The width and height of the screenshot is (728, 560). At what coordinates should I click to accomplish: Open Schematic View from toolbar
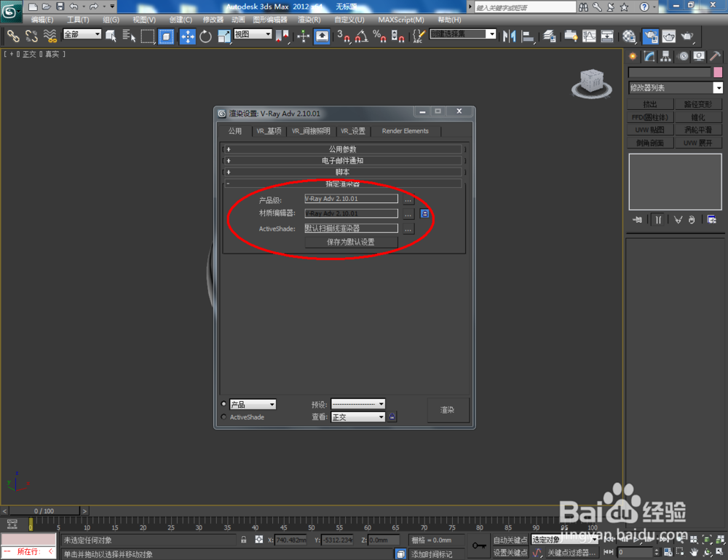607,36
